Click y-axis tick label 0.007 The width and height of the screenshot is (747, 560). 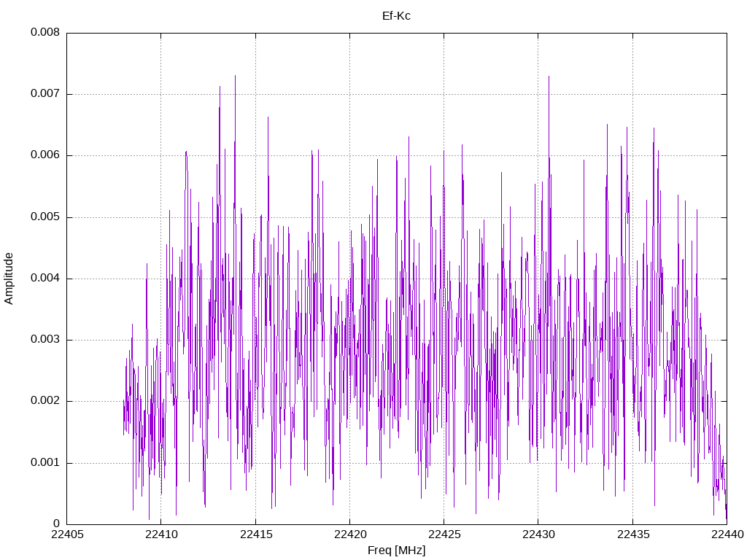[45, 94]
